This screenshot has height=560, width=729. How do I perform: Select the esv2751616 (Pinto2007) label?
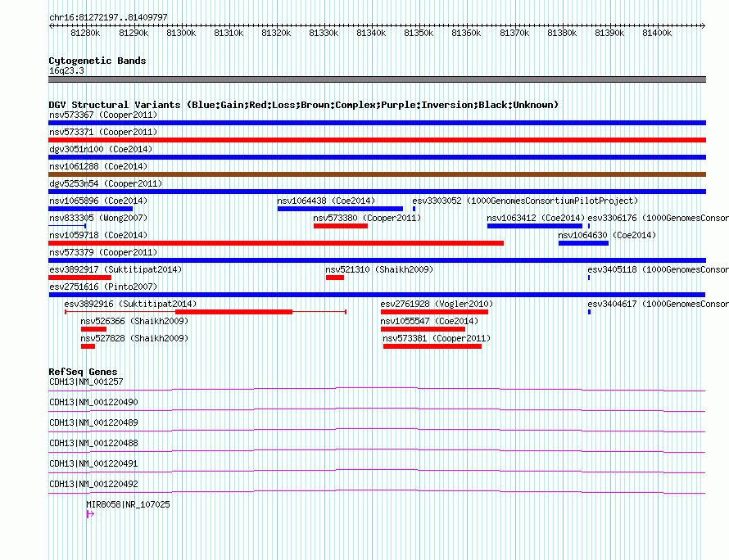[x=103, y=287]
